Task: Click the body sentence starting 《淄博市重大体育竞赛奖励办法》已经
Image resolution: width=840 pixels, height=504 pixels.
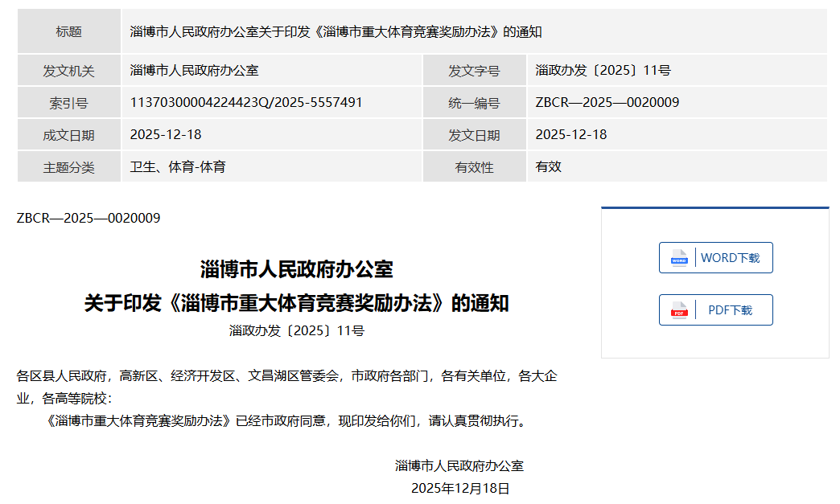Action: [287, 420]
